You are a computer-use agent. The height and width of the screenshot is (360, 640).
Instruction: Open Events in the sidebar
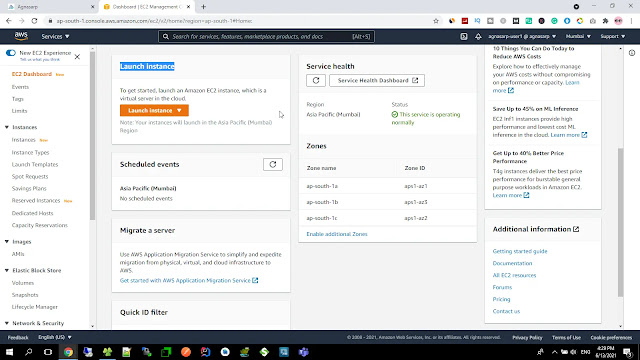coord(20,87)
